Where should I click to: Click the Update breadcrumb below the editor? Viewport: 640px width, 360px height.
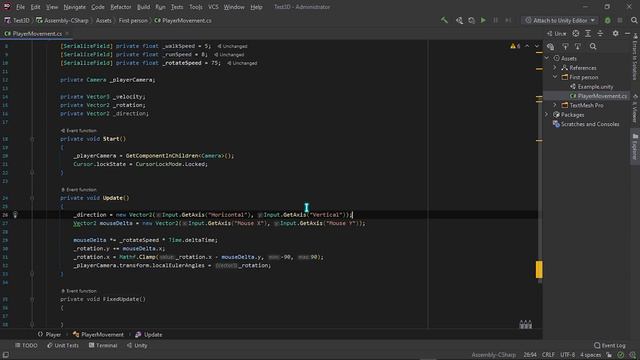(x=149, y=335)
